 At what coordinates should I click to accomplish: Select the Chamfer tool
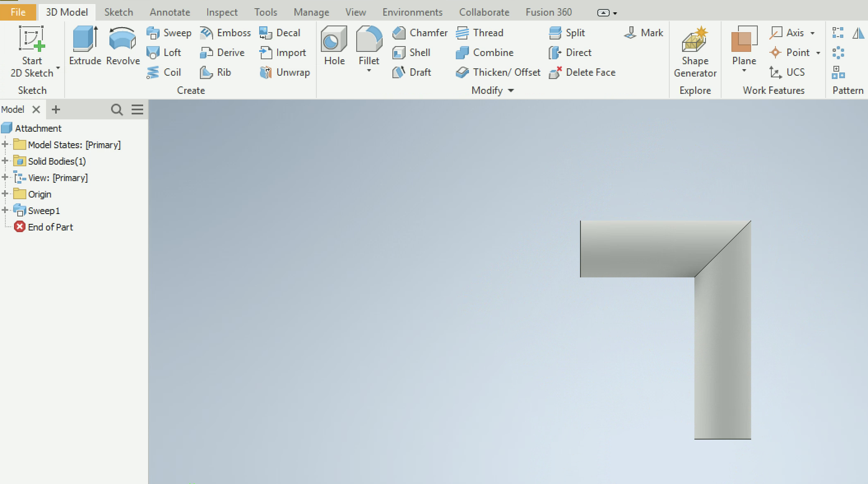(x=420, y=33)
